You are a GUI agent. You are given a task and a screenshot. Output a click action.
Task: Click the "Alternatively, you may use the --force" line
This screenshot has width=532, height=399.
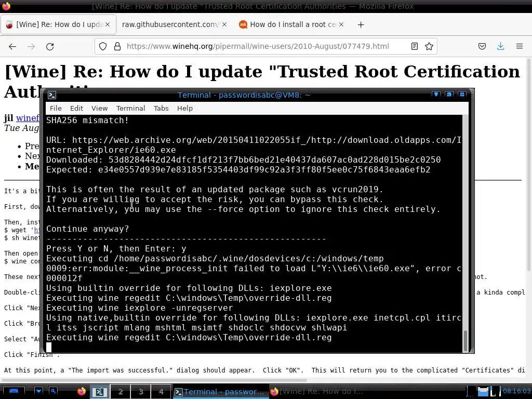tap(243, 209)
